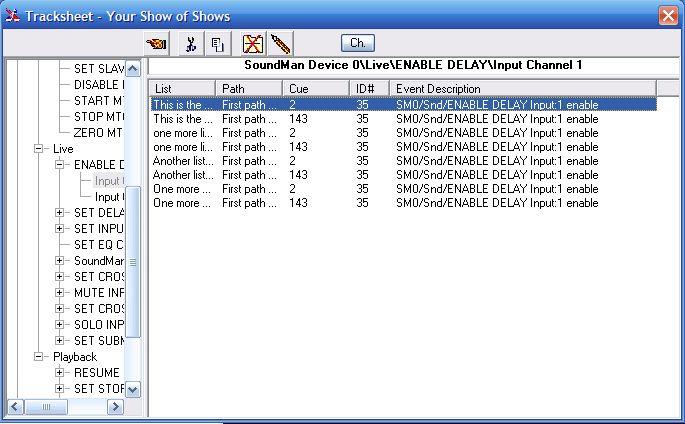Select the SET SLAV tree item
685x424 pixels.
(x=99, y=69)
